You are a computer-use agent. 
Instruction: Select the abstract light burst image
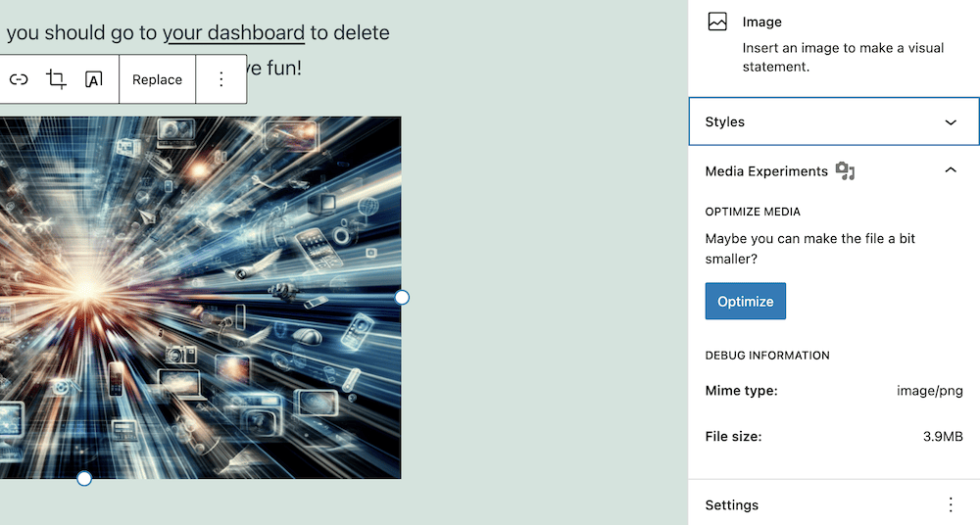point(200,298)
